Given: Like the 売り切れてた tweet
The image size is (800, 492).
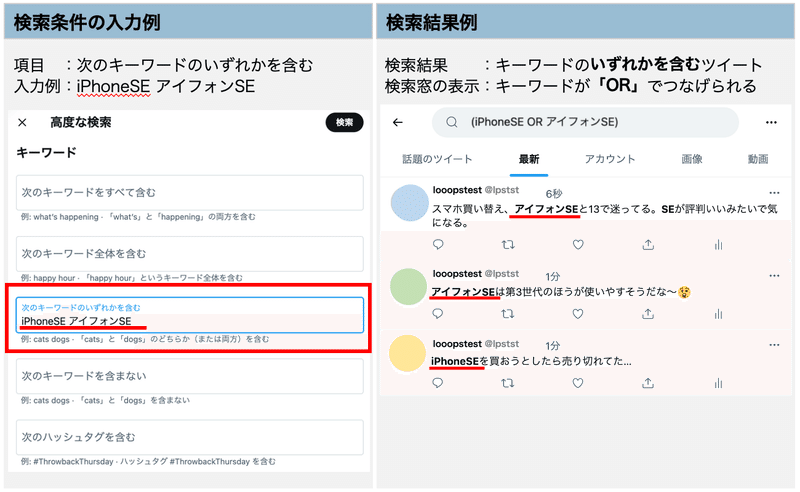Looking at the screenshot, I should [578, 383].
